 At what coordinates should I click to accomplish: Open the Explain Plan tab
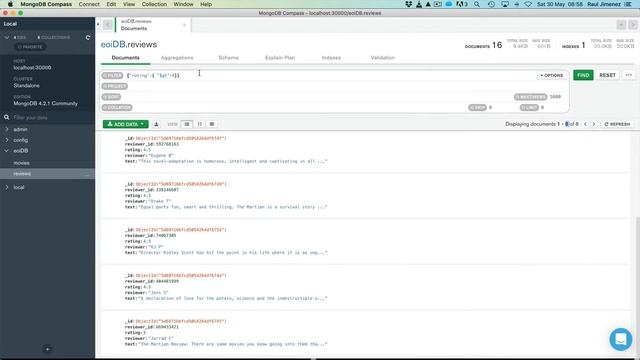click(280, 58)
